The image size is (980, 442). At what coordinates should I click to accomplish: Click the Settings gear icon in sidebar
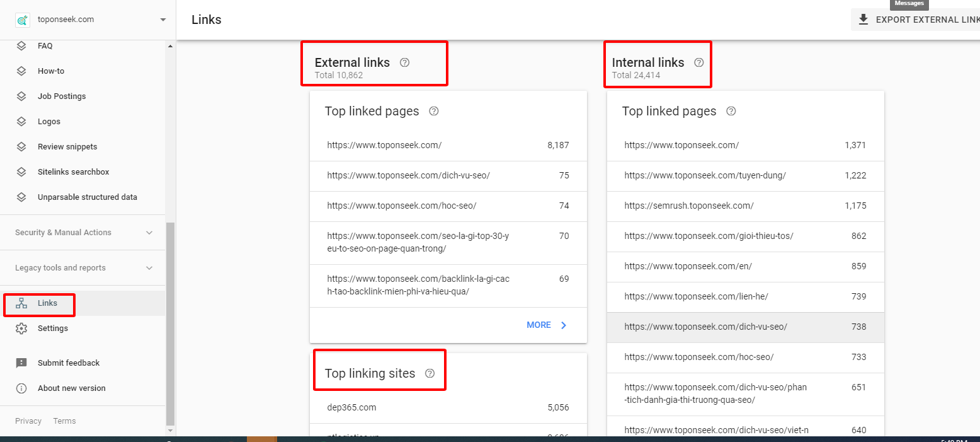point(21,329)
